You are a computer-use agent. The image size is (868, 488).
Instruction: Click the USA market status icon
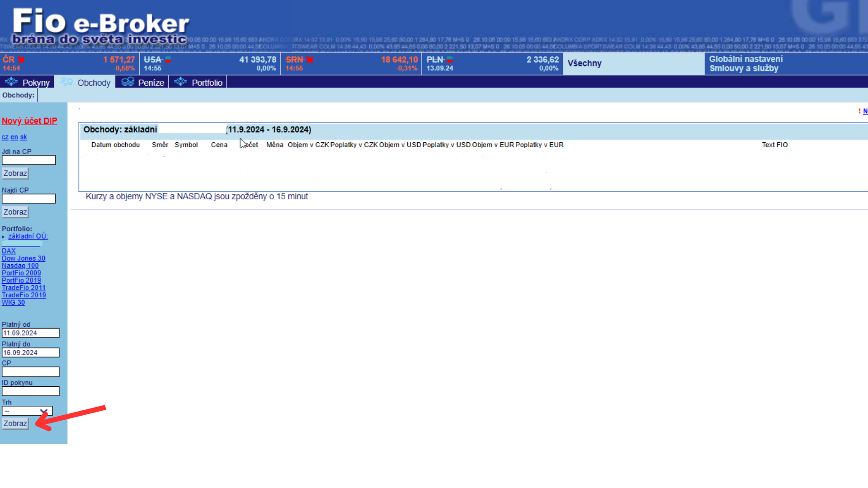coord(168,60)
